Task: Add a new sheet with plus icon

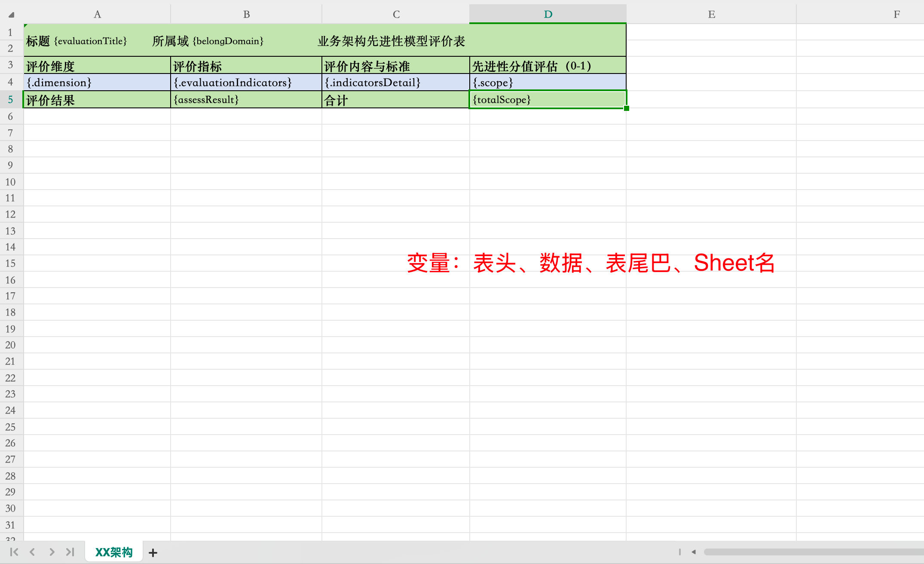Action: [153, 553]
